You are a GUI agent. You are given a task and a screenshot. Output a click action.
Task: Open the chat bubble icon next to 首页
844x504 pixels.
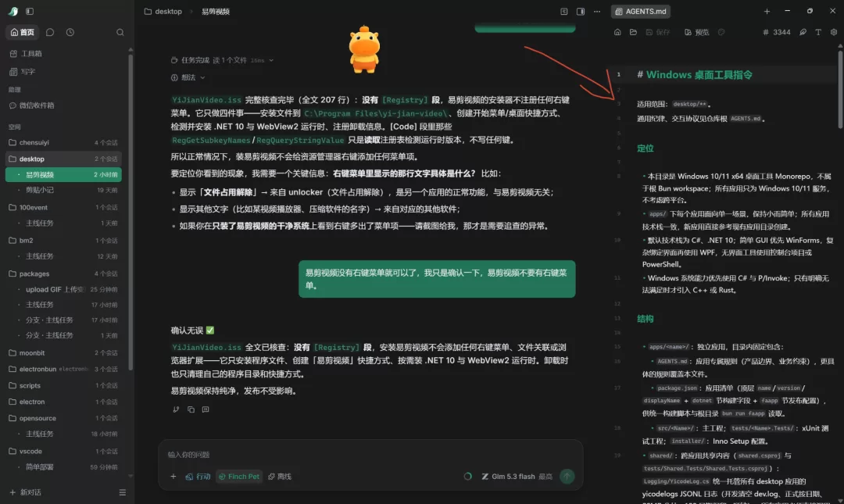coord(50,32)
